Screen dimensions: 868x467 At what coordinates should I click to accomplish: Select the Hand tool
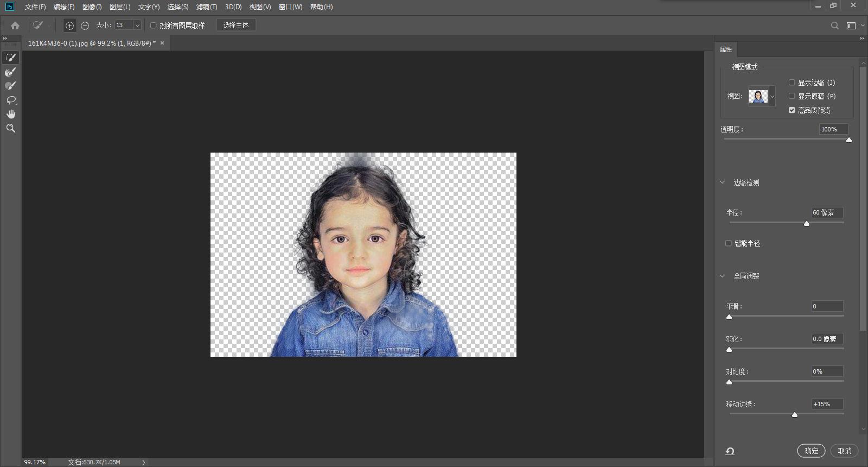tap(10, 114)
